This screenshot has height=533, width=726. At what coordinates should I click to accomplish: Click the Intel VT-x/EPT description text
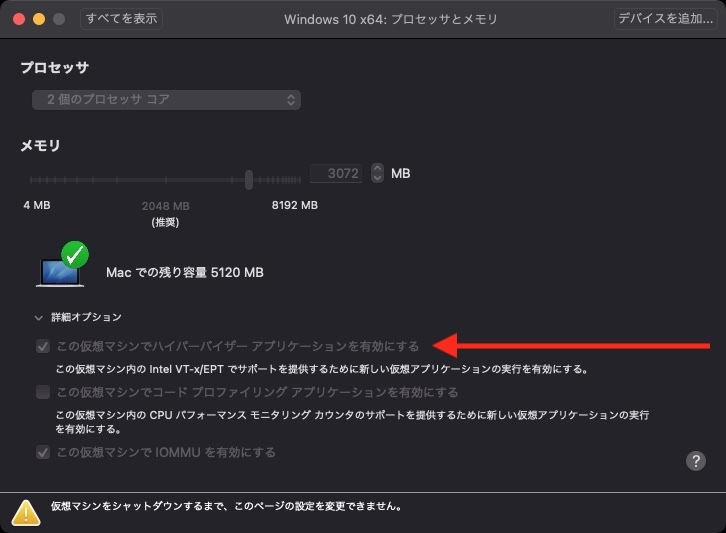(322, 370)
